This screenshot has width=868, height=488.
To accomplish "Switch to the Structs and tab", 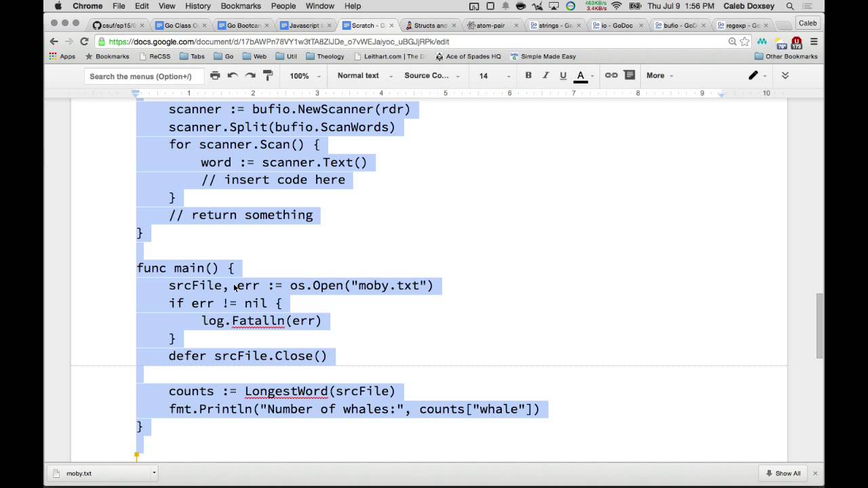I will pos(431,25).
